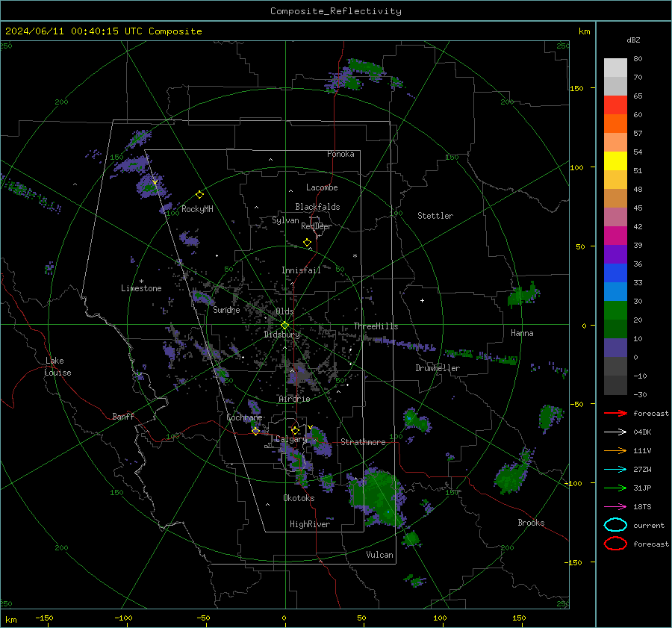
Task: Pick the magenta 18TS arrow symbol
Action: tap(615, 507)
